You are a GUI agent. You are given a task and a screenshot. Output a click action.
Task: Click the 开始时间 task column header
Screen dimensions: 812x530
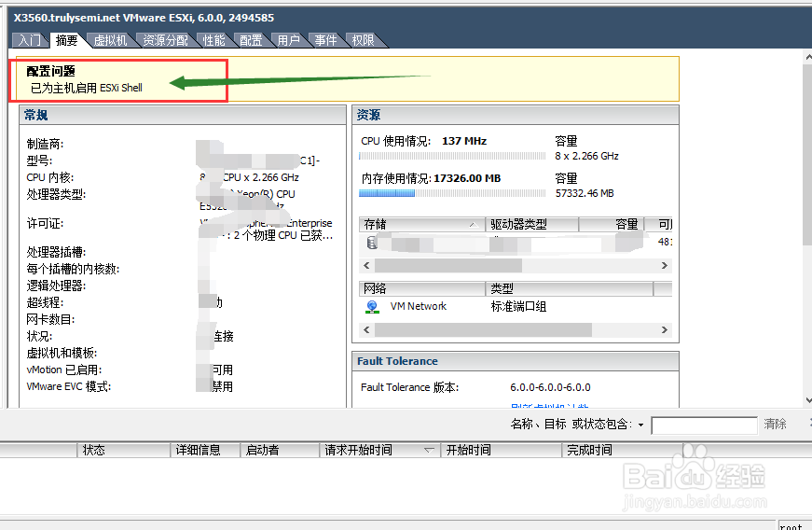coord(502,450)
